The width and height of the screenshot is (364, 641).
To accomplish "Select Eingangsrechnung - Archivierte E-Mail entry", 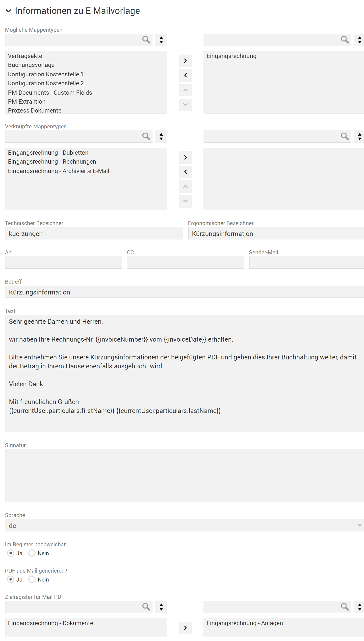I will pos(86,171).
